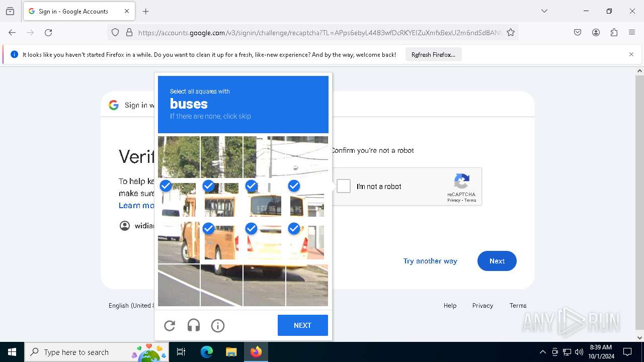Screen dimensions: 644x362
Task: Open the Try another way link
Action: (x=430, y=261)
